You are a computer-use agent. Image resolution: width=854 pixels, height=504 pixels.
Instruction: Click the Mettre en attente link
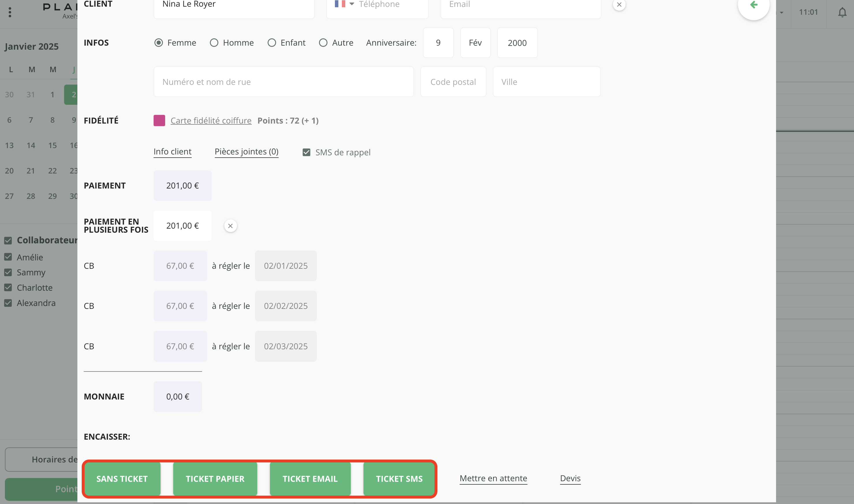(x=493, y=479)
